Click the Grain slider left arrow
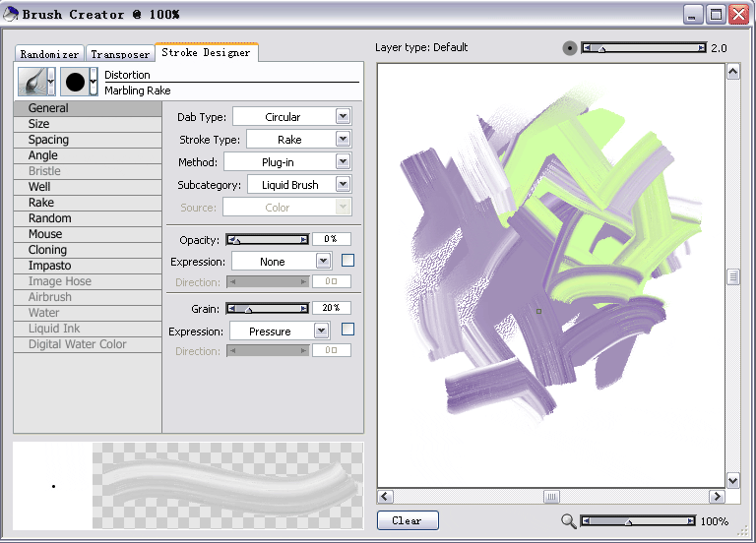 pos(232,308)
